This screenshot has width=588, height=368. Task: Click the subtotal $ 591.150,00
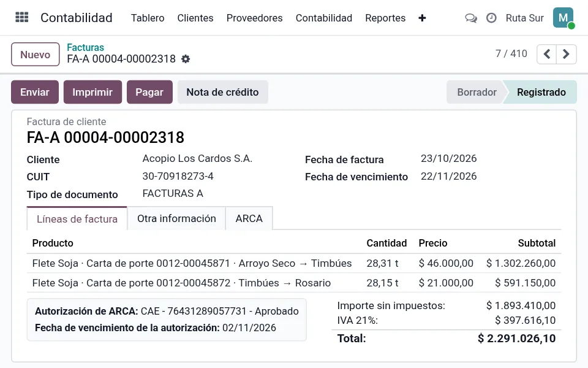point(525,283)
